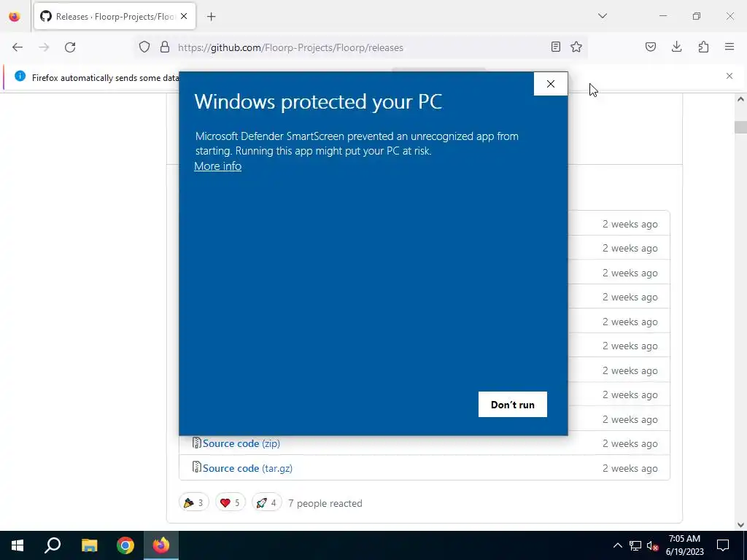Image resolution: width=747 pixels, height=560 pixels.
Task: Open the list all tabs dropdown
Action: coord(603,16)
